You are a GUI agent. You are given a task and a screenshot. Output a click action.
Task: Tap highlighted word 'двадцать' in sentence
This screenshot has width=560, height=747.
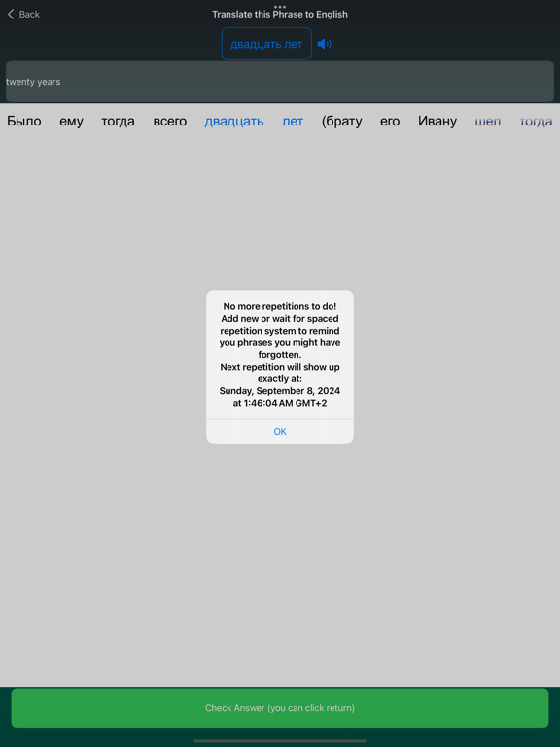pos(233,122)
